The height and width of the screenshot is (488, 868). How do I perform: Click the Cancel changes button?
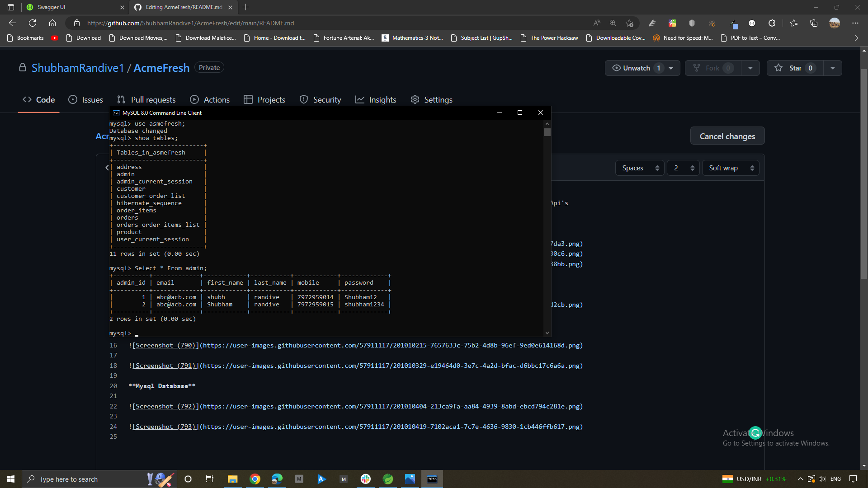(727, 136)
